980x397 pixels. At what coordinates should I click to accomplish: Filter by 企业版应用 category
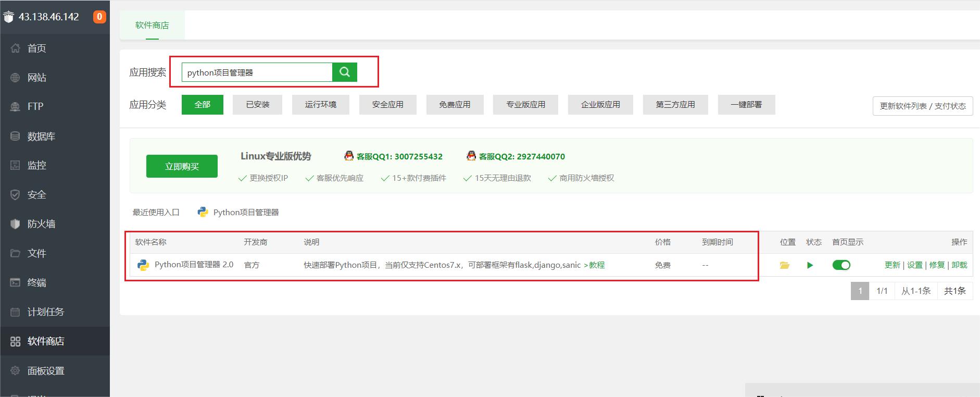600,105
